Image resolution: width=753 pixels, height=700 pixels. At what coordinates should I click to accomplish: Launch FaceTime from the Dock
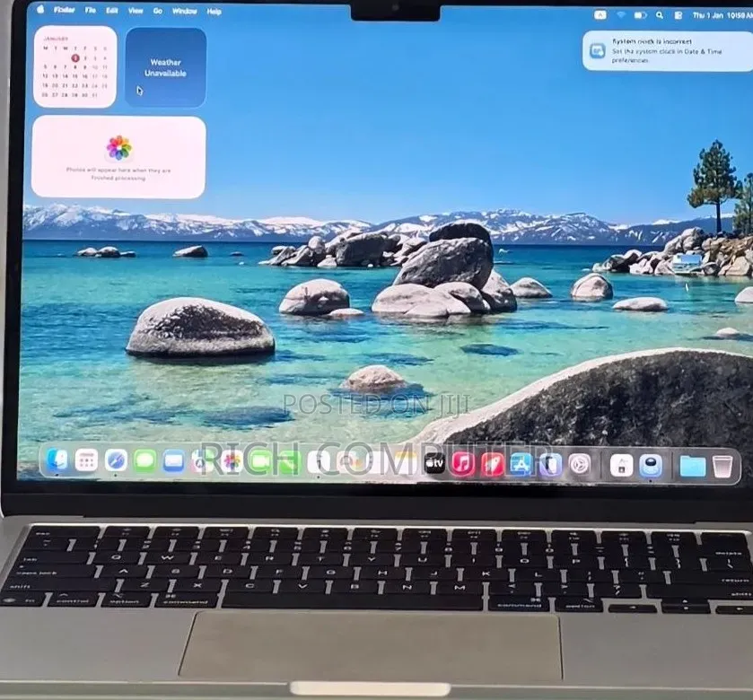pos(261,462)
